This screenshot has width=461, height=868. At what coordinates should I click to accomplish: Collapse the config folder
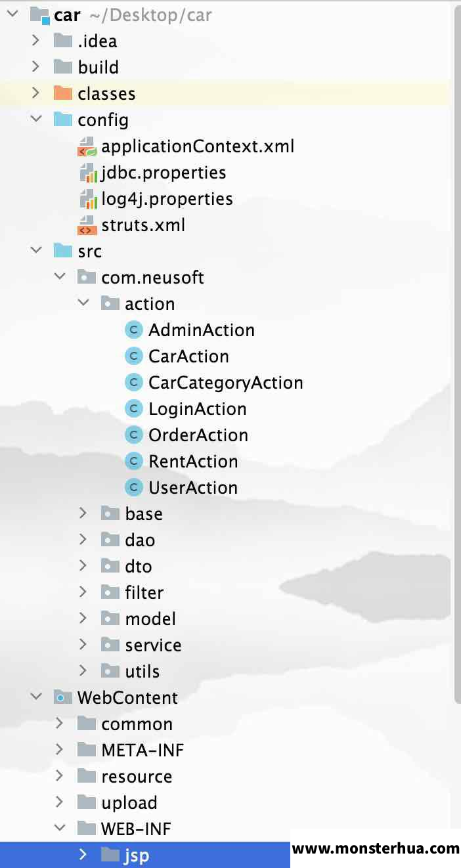(x=35, y=119)
